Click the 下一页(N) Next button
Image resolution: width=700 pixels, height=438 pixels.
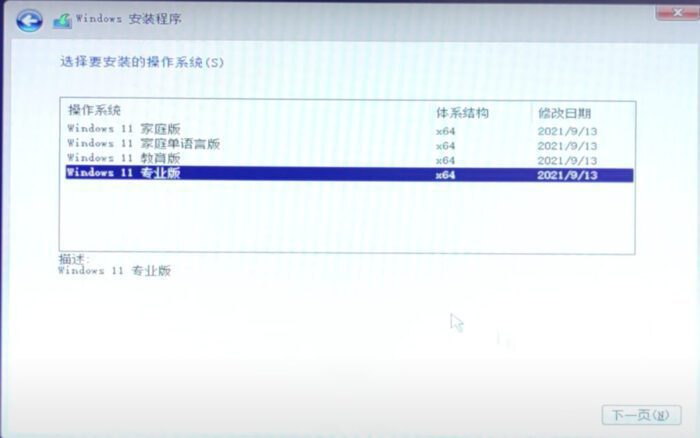[641, 415]
